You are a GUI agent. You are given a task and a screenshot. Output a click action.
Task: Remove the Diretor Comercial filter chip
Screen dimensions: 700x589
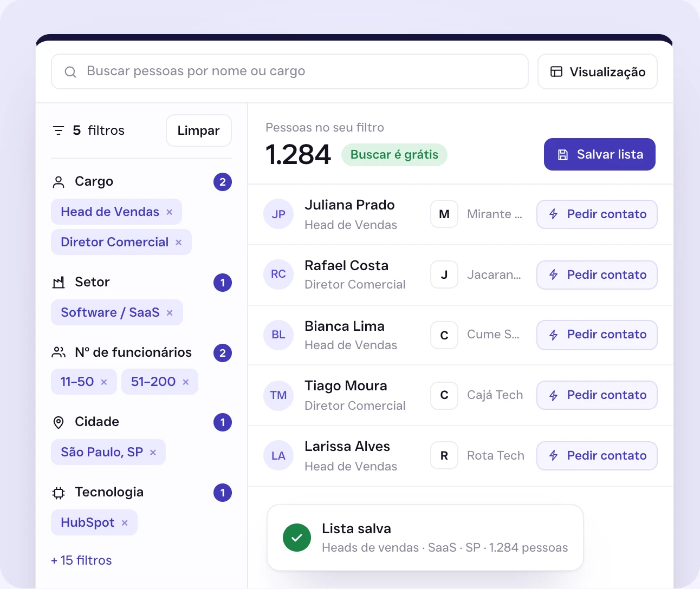(x=179, y=243)
